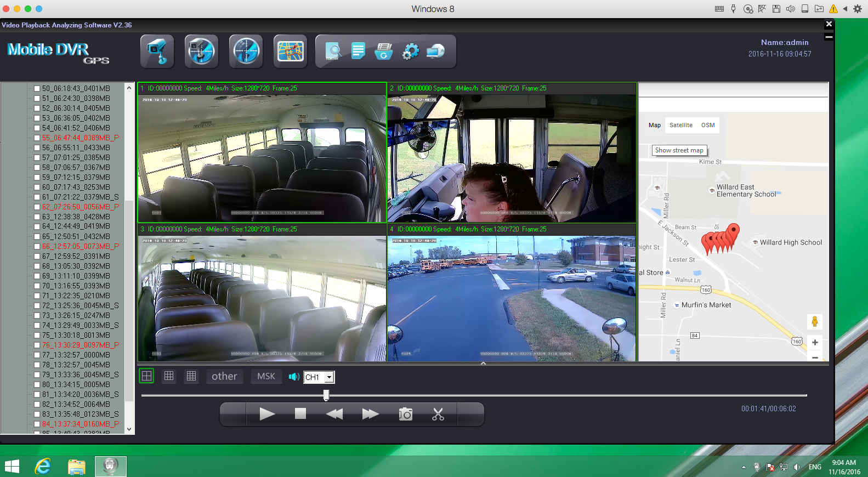The height and width of the screenshot is (477, 868).
Task: Click the scissors clip video icon
Action: pos(438,414)
